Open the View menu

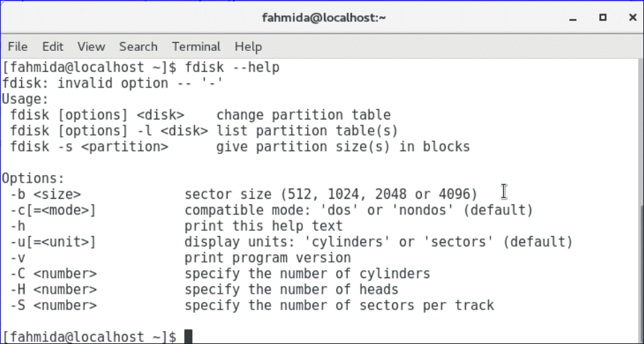[x=91, y=47]
